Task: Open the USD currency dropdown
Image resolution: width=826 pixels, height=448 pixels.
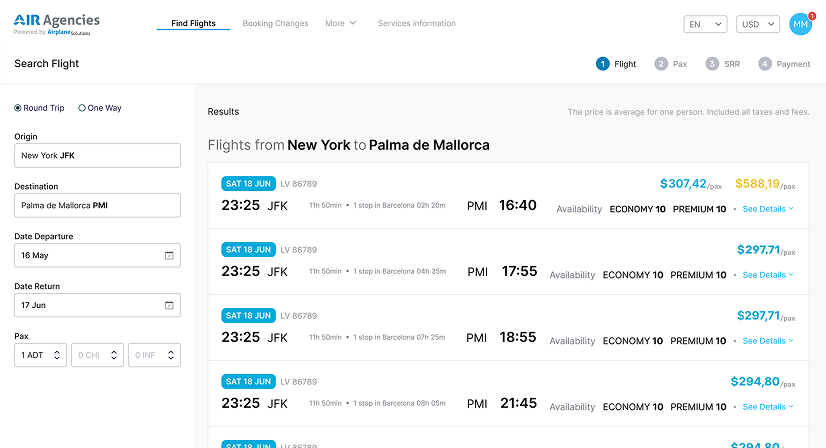Action: 757,24
